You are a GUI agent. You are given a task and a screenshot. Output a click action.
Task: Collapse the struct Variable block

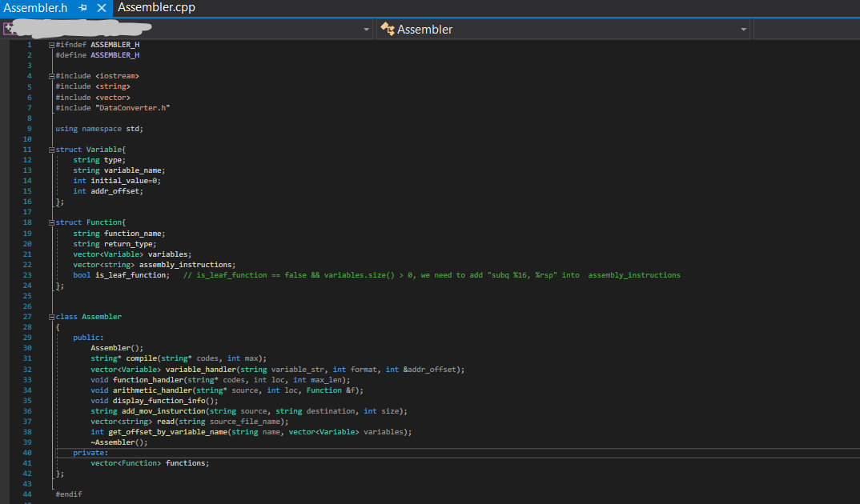coord(51,150)
